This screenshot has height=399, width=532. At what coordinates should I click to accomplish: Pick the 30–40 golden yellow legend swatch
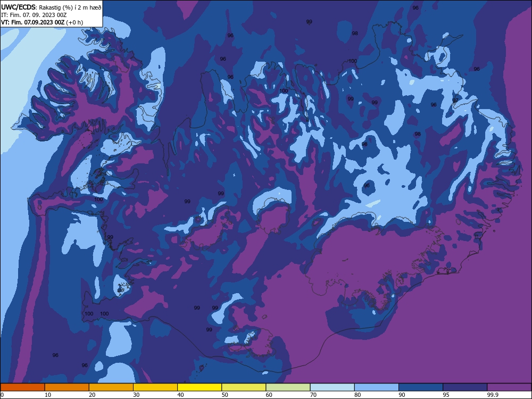pos(155,387)
